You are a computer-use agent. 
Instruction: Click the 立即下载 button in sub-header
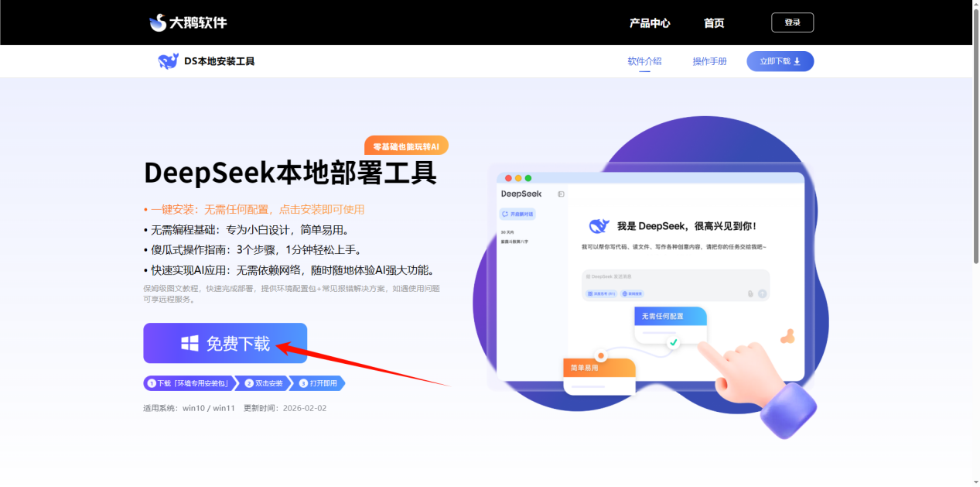(780, 61)
